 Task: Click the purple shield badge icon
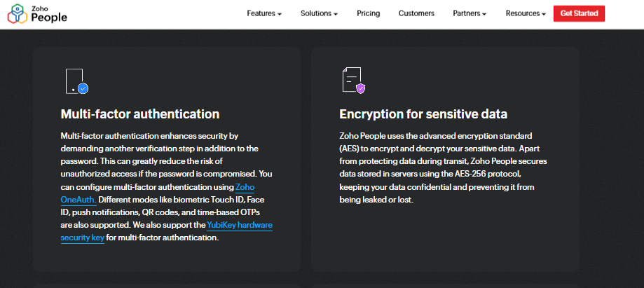click(x=361, y=88)
